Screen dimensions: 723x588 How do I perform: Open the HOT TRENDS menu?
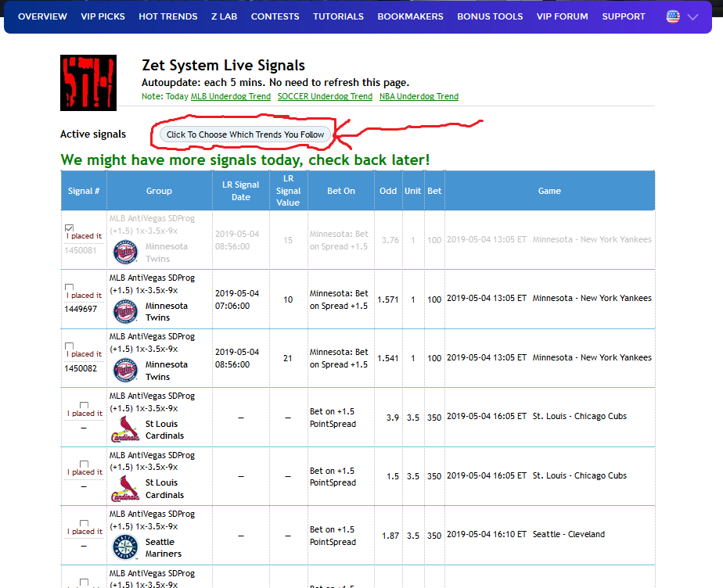click(167, 16)
